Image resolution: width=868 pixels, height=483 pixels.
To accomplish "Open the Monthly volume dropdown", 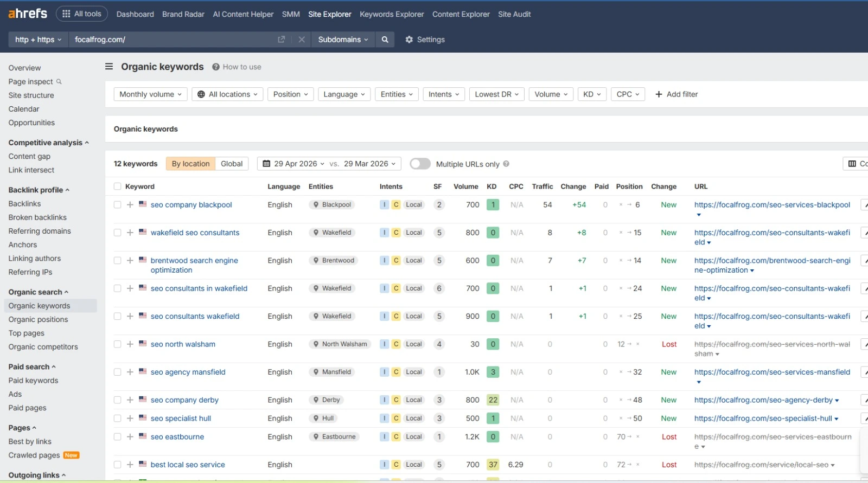I will pyautogui.click(x=150, y=94).
